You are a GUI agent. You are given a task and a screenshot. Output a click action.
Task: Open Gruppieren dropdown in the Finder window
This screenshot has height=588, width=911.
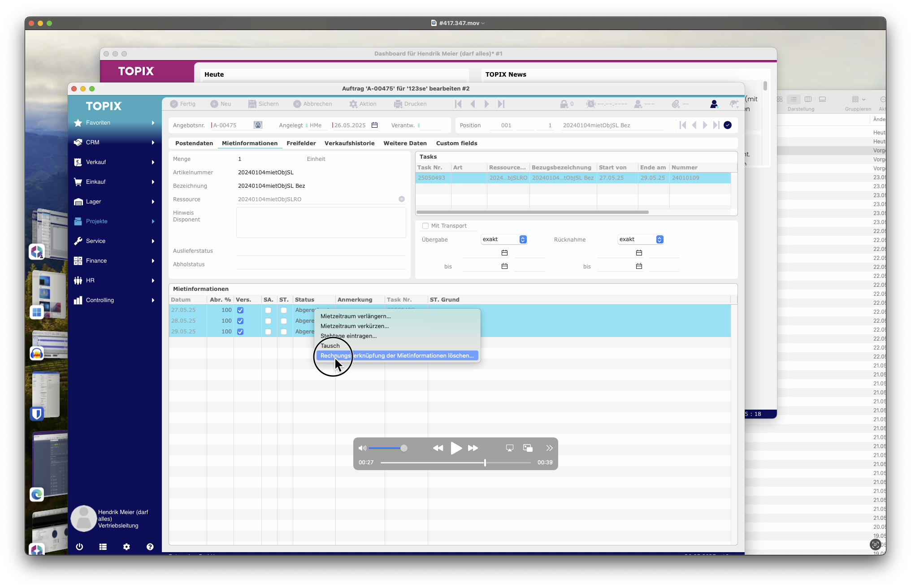tap(859, 99)
